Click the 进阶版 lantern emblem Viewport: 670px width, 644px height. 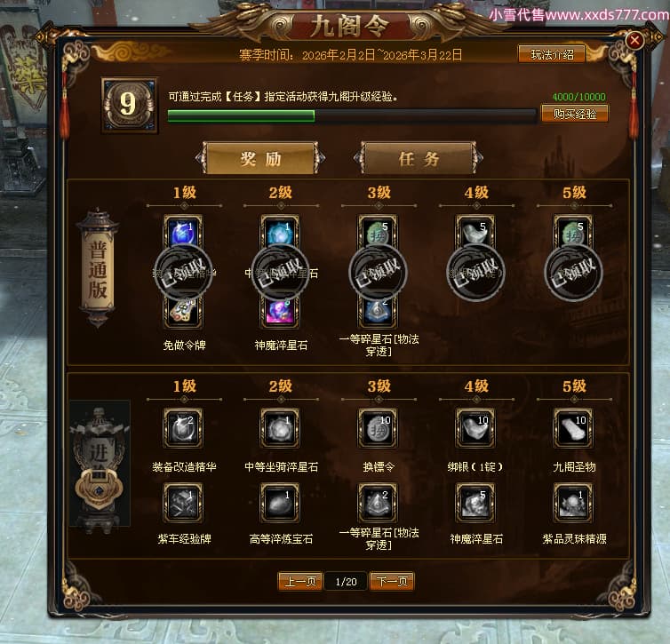(100, 464)
